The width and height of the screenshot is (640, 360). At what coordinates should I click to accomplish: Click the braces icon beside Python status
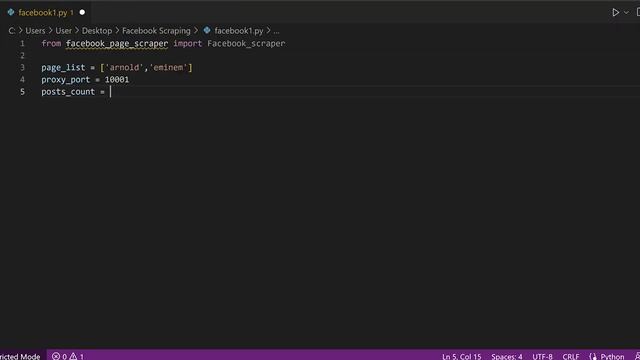point(593,356)
